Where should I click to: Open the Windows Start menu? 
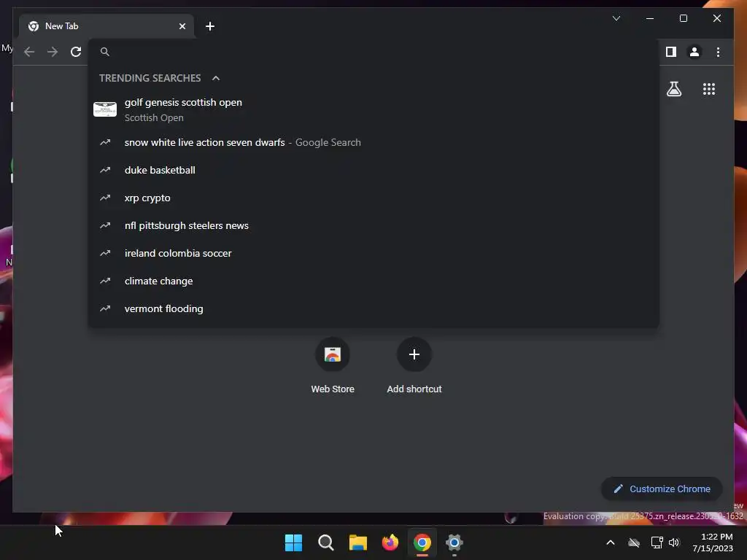tap(293, 542)
